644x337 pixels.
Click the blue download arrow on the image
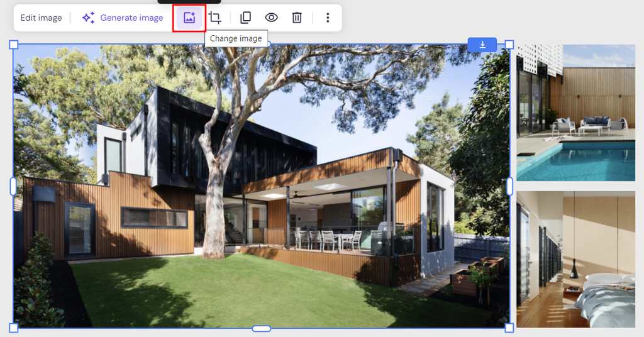(482, 45)
